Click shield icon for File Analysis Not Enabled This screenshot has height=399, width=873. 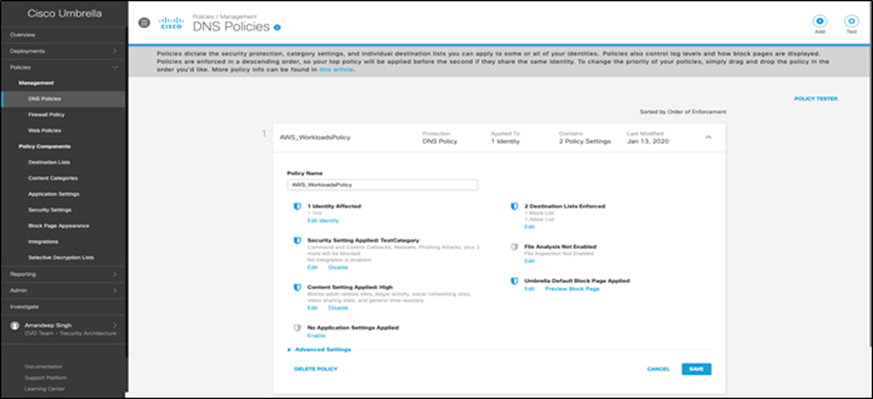(514, 247)
